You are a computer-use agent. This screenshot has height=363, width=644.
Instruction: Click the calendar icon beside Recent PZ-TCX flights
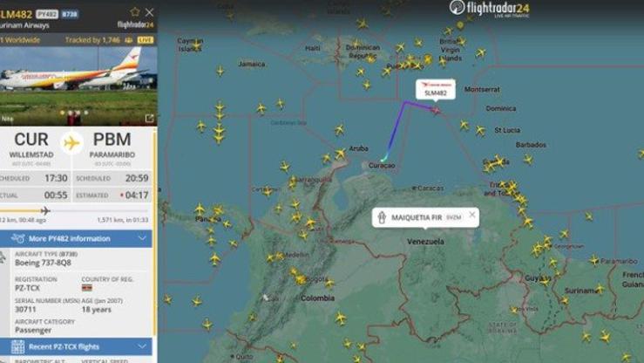(x=17, y=346)
